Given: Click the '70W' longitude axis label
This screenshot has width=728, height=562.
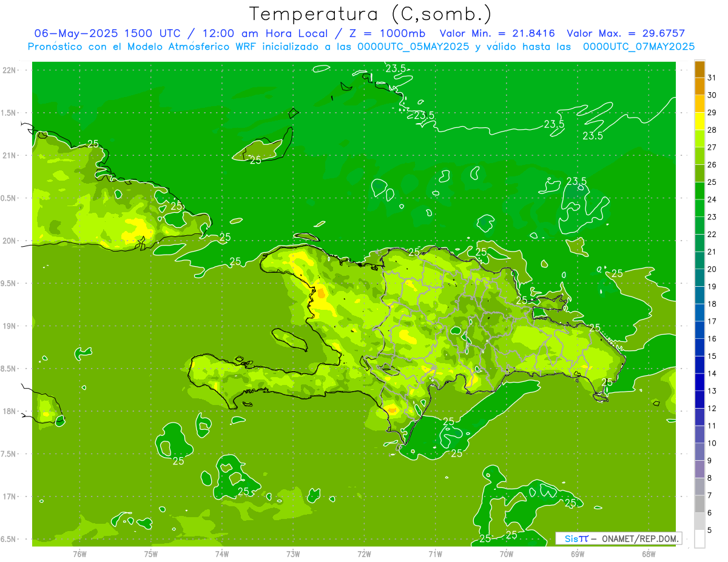Looking at the screenshot, I should pos(507,554).
